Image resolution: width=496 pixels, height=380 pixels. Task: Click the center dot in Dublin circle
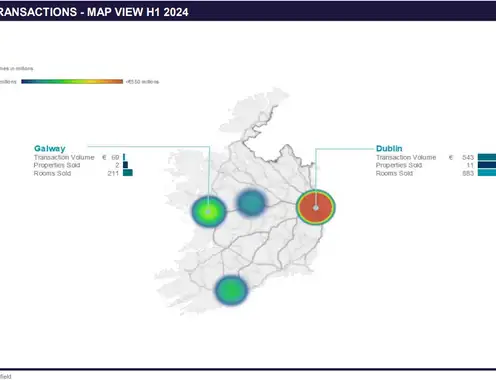pyautogui.click(x=316, y=208)
